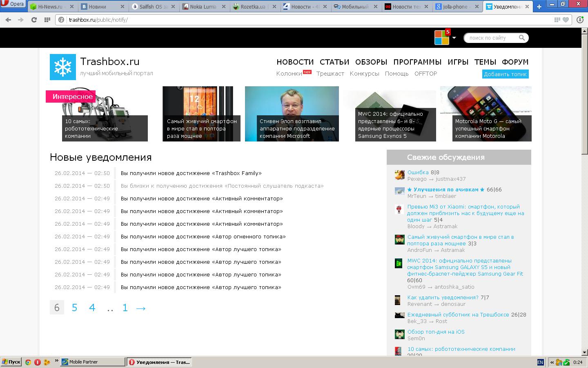Click the «Автор огненного топика» notification
The image size is (588, 368).
[203, 237]
